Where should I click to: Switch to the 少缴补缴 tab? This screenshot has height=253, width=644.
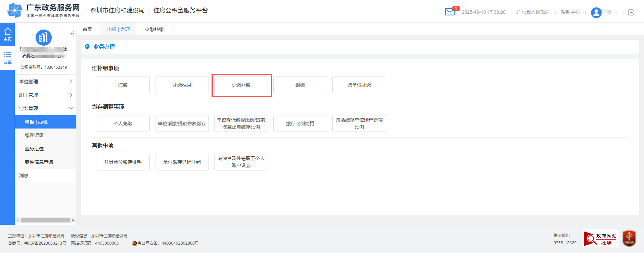click(154, 29)
